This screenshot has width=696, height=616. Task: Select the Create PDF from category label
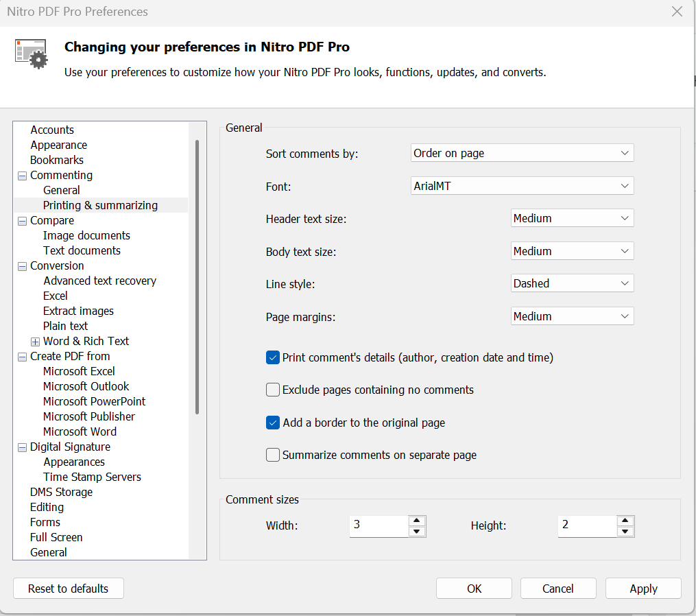pyautogui.click(x=70, y=356)
